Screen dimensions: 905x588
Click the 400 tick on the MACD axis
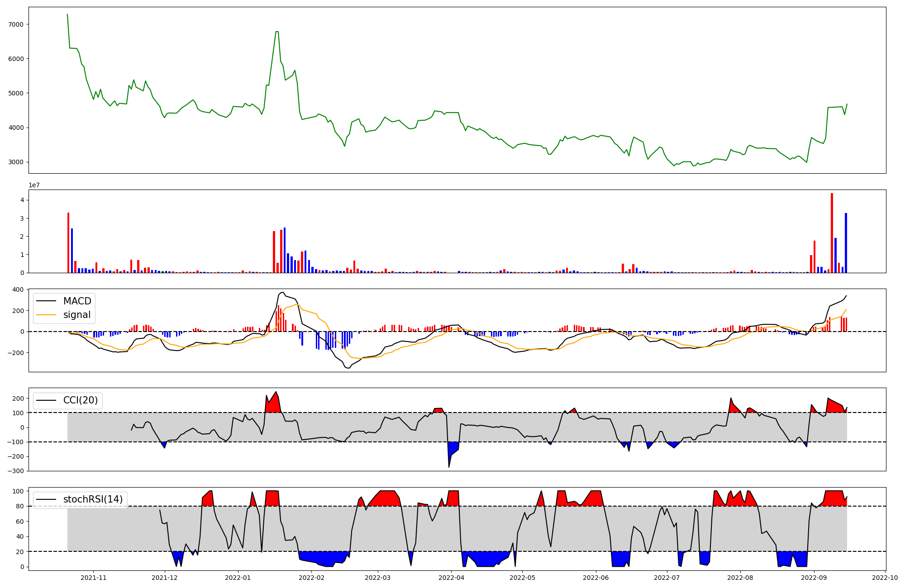point(18,290)
